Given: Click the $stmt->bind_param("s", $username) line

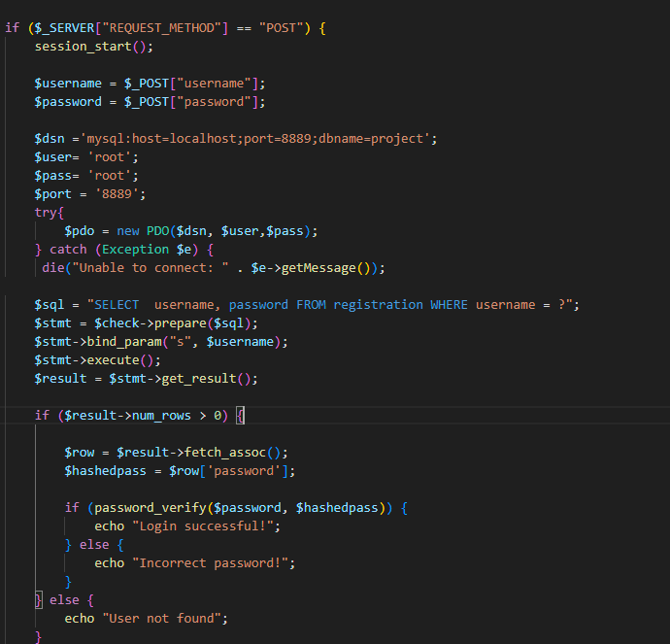Looking at the screenshot, I should (161, 342).
